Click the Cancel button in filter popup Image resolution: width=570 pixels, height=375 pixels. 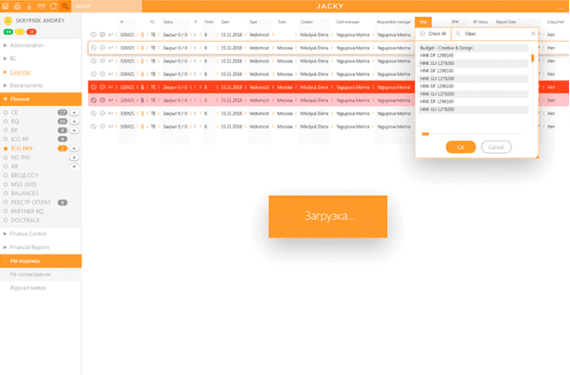(496, 147)
